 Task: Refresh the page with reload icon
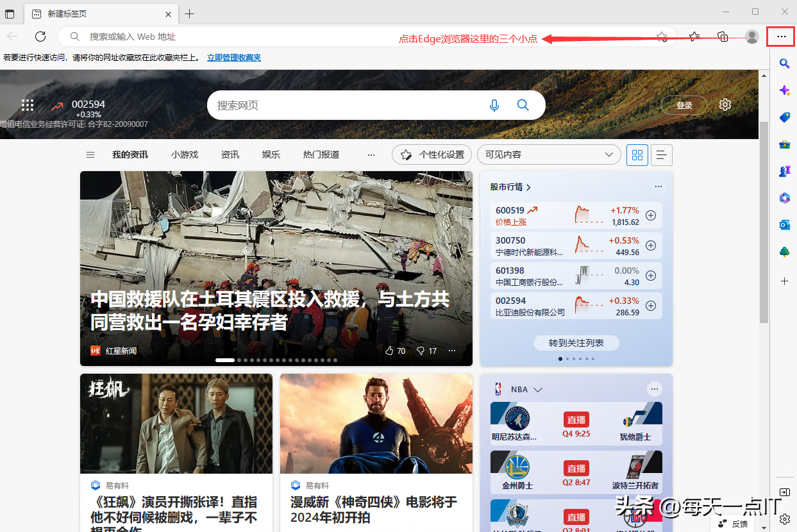pyautogui.click(x=40, y=37)
